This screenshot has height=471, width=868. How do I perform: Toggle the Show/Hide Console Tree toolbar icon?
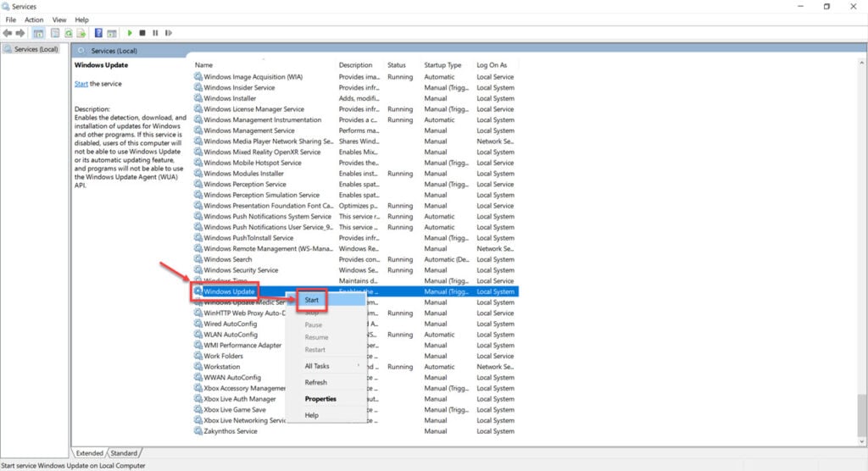tap(38, 33)
